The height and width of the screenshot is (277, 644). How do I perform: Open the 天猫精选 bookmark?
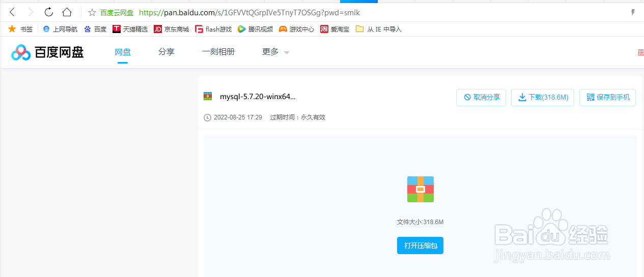pyautogui.click(x=130, y=29)
